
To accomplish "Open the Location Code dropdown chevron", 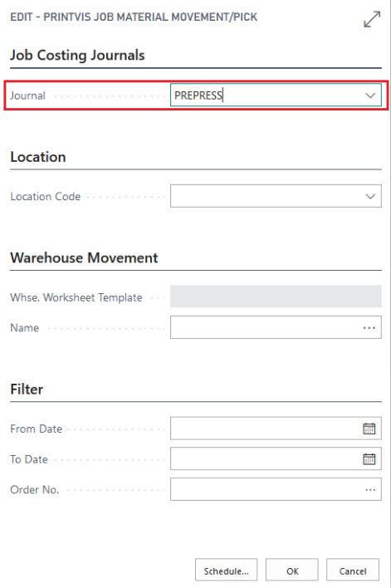I will 370,196.
